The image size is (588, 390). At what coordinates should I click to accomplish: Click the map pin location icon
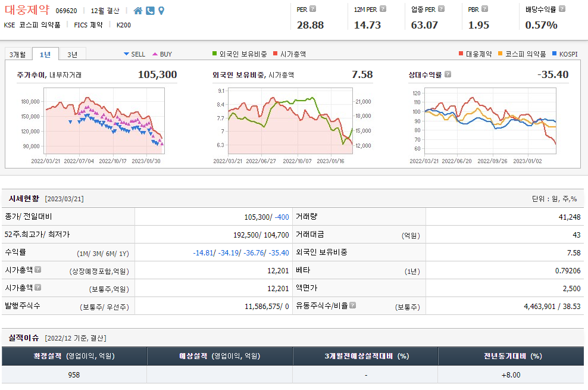pos(161,11)
